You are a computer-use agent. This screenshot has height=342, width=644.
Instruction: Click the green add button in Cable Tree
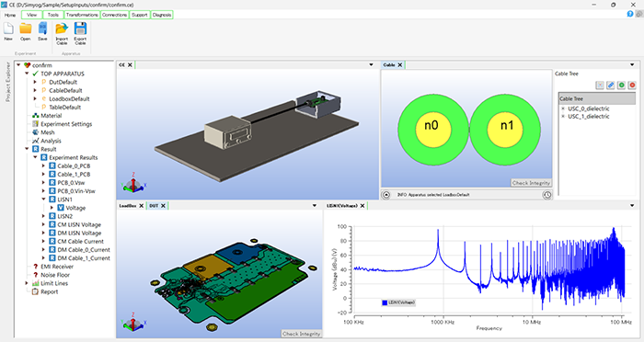tap(621, 85)
